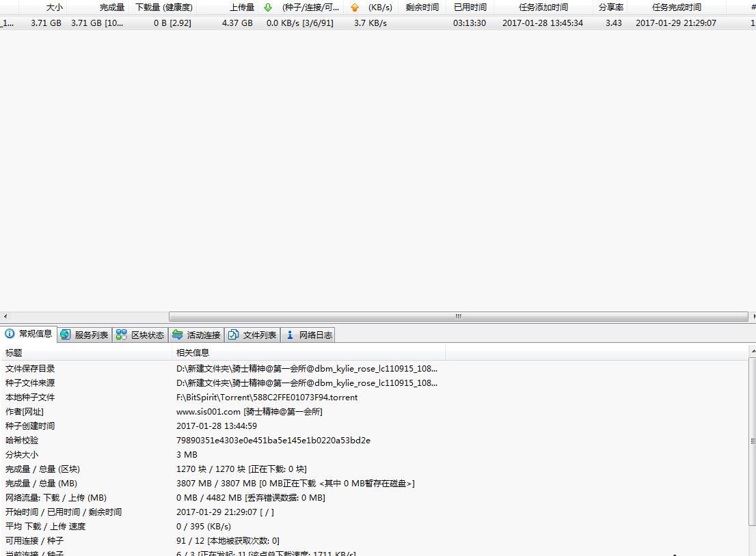View the 网络日志 network log tab
The image size is (756, 556).
click(308, 335)
